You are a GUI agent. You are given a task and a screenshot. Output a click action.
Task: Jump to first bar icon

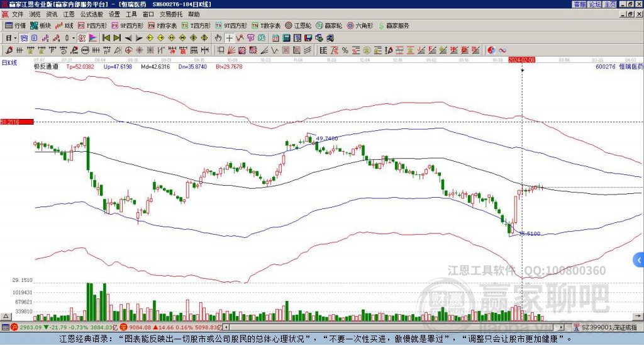point(106,38)
